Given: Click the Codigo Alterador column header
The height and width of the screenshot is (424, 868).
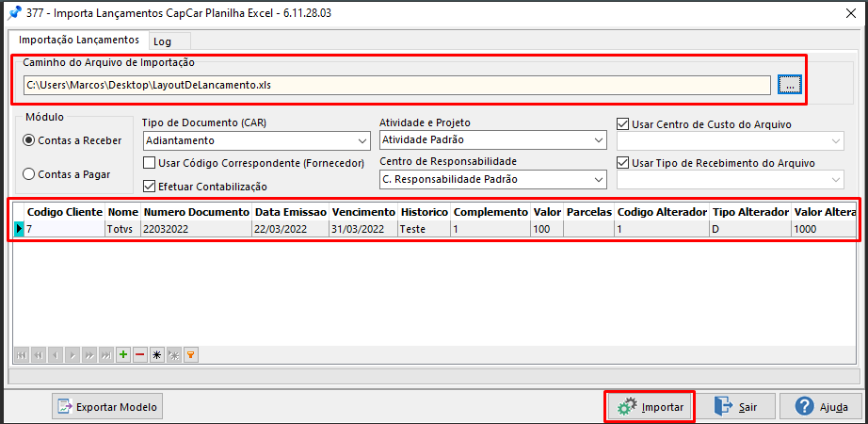Looking at the screenshot, I should (x=662, y=212).
